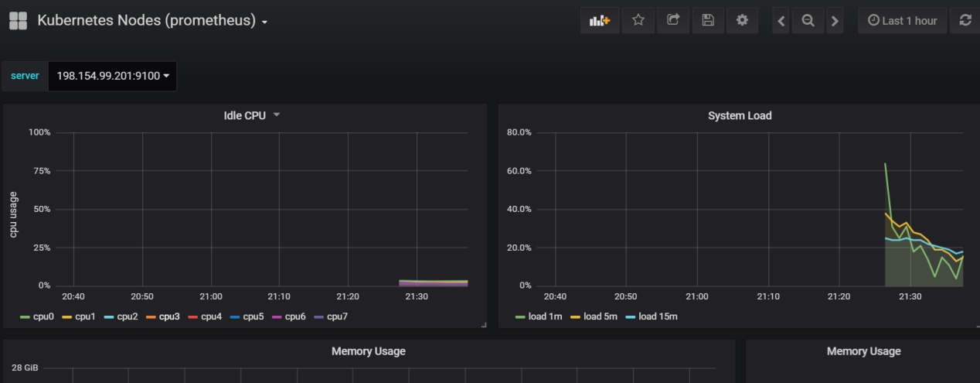Open the System Load panel title
The width and height of the screenshot is (980, 383).
(740, 115)
